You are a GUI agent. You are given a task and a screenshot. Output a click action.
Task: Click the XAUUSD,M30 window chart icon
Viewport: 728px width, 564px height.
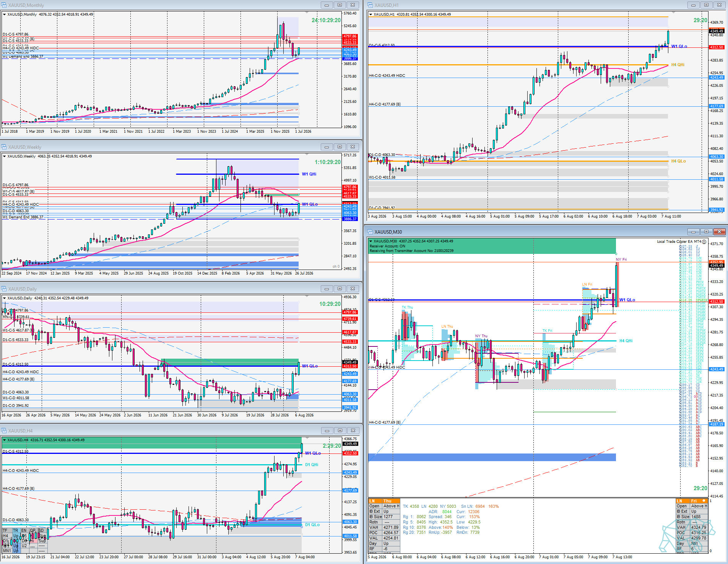point(370,232)
